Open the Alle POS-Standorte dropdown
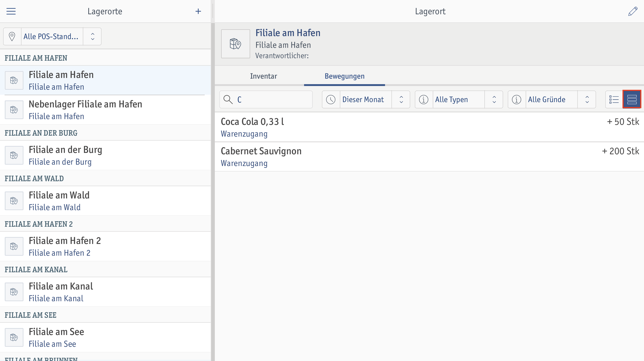 point(52,37)
